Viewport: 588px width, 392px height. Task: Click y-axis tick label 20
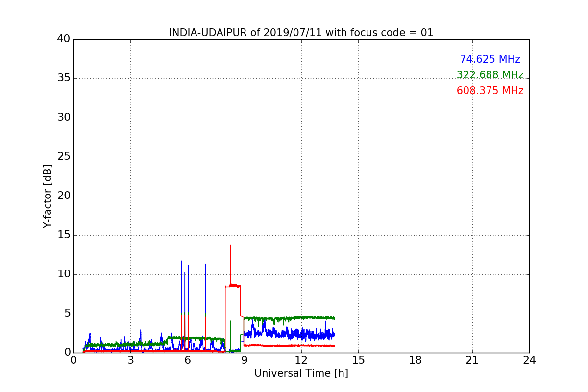point(63,196)
